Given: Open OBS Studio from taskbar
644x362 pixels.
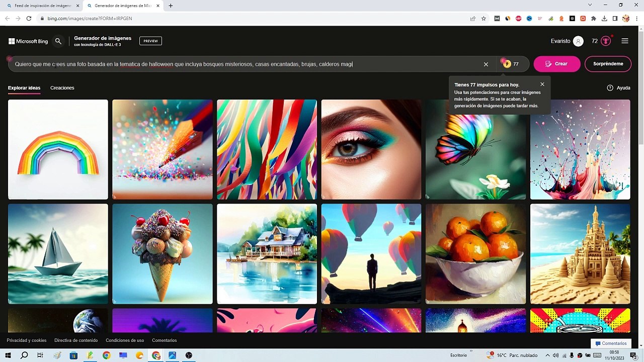Looking at the screenshot, I should [189, 355].
